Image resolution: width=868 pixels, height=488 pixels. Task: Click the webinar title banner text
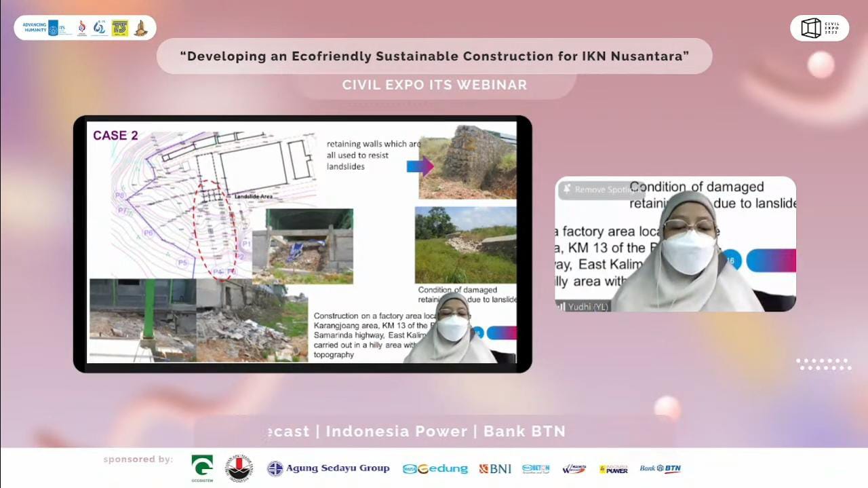(434, 56)
